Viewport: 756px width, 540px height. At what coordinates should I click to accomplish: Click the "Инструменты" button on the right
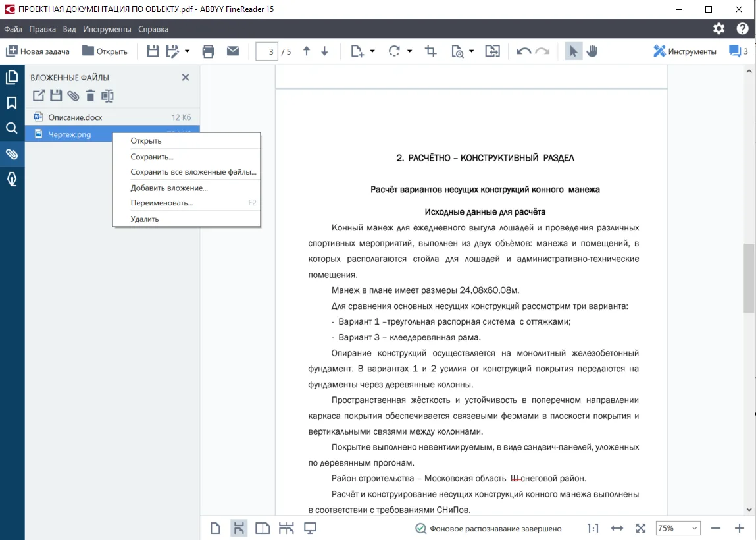(684, 51)
